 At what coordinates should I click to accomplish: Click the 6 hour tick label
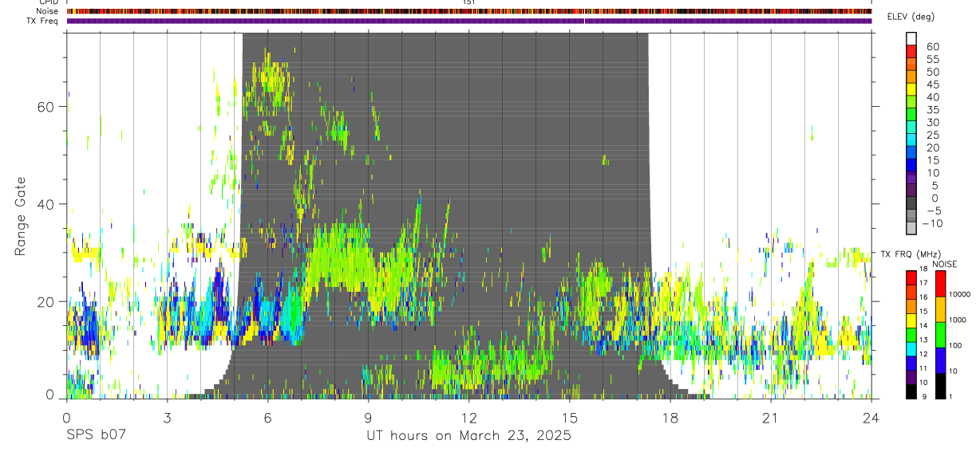click(267, 419)
